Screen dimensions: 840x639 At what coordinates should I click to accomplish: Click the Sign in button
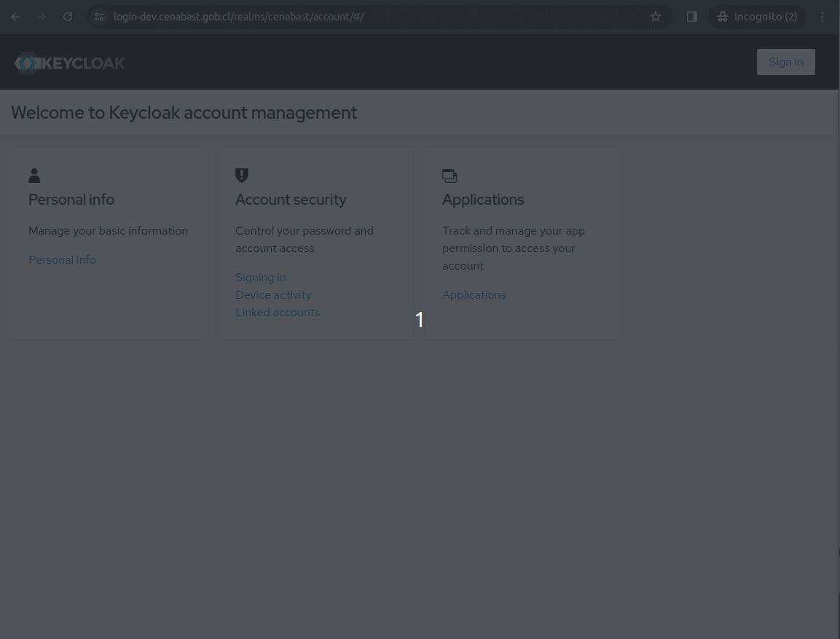point(785,61)
